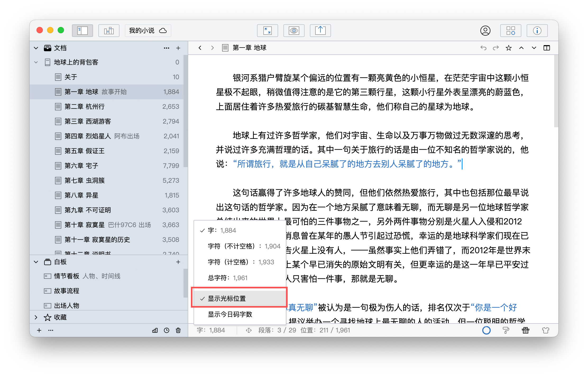
Task: Expand the 收藏 favorites section
Action: click(x=36, y=317)
